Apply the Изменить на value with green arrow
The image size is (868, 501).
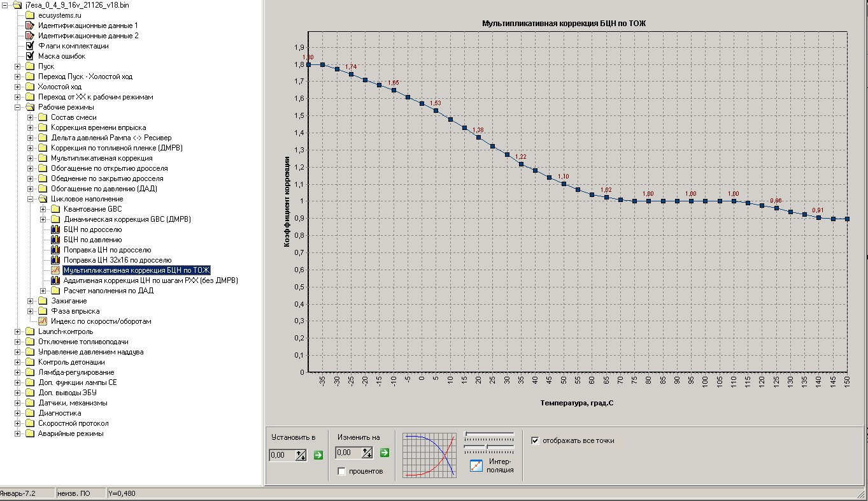[x=384, y=453]
